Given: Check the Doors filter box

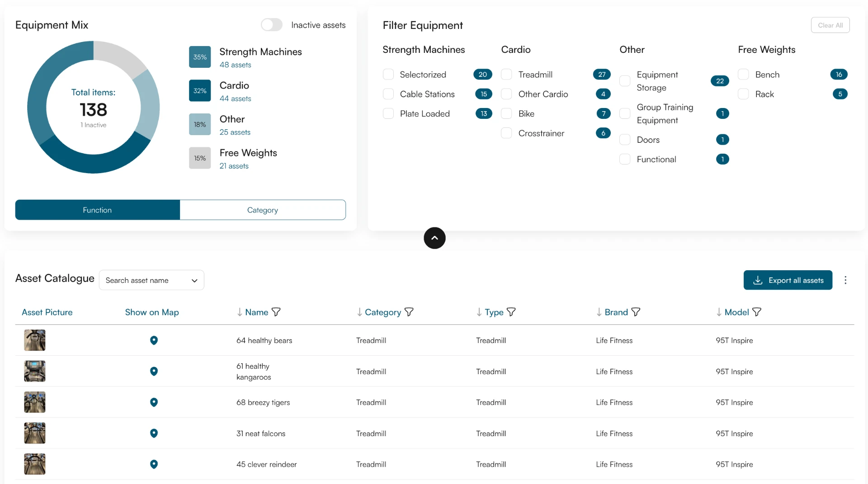Looking at the screenshot, I should click(625, 140).
